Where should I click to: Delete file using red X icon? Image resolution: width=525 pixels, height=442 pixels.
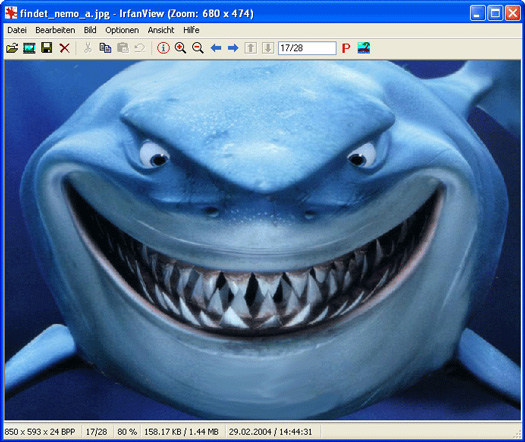tap(64, 48)
